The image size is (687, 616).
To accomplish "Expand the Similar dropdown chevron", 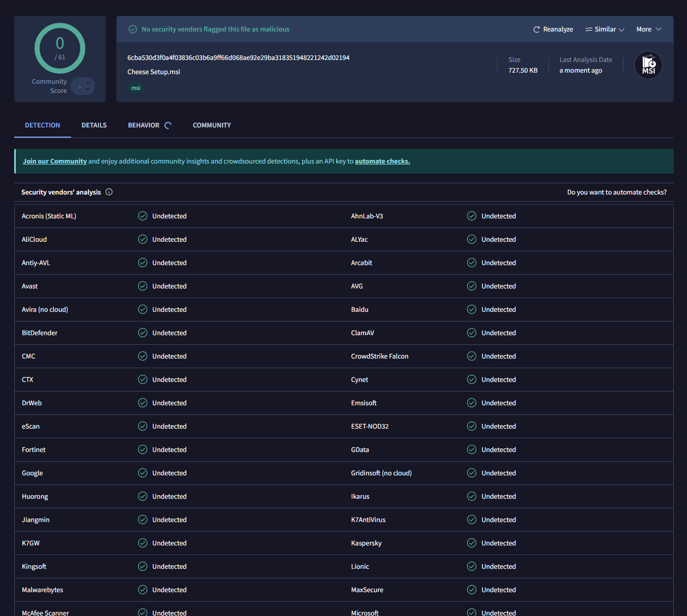I will click(x=621, y=29).
